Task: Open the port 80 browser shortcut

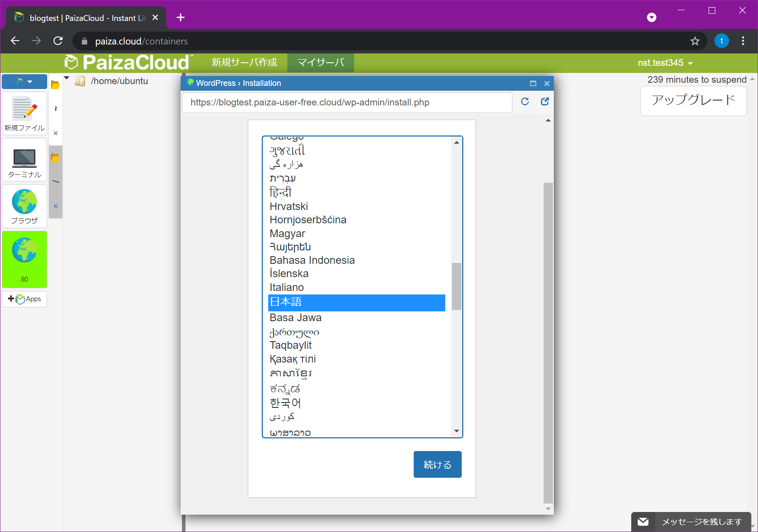Action: pos(24,259)
